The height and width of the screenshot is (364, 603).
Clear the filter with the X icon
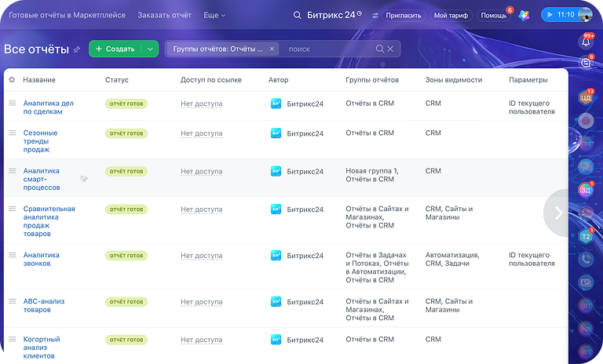pyautogui.click(x=390, y=49)
